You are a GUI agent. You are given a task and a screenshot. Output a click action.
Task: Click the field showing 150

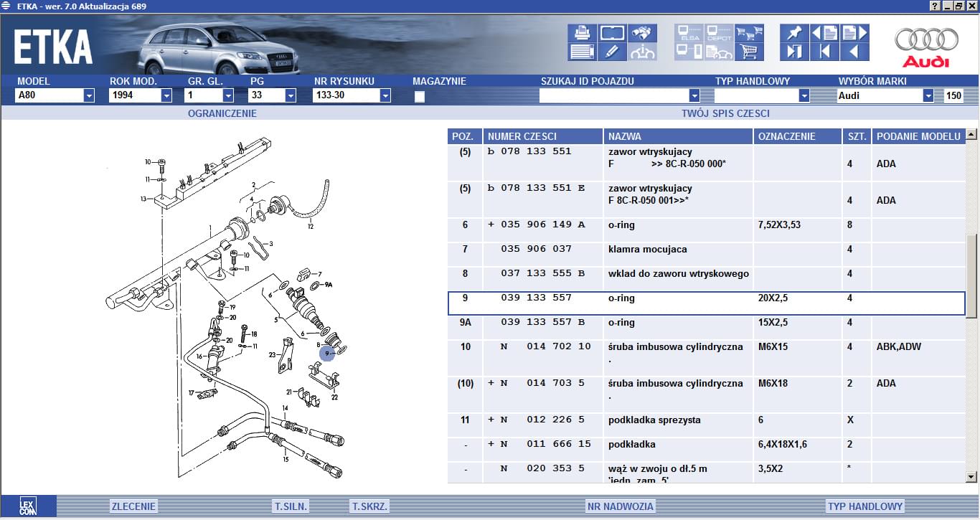coord(953,95)
